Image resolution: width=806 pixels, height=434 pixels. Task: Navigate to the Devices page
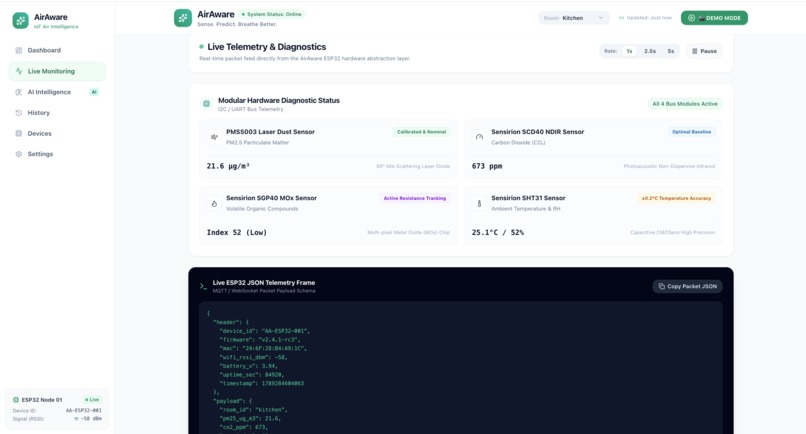57,133
